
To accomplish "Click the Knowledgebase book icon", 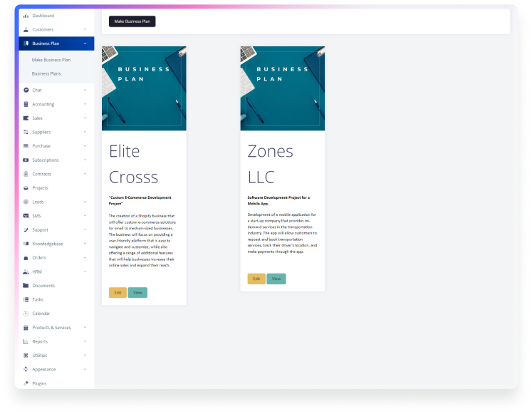I will [x=26, y=244].
